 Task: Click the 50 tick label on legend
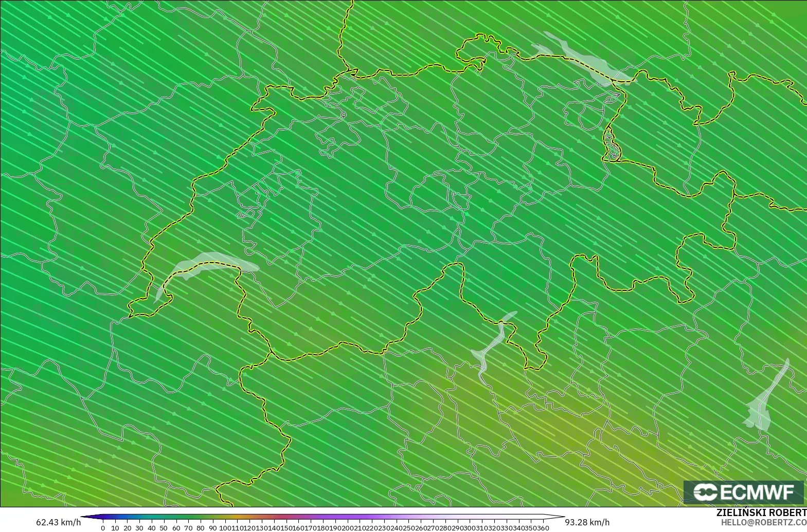pos(164,528)
